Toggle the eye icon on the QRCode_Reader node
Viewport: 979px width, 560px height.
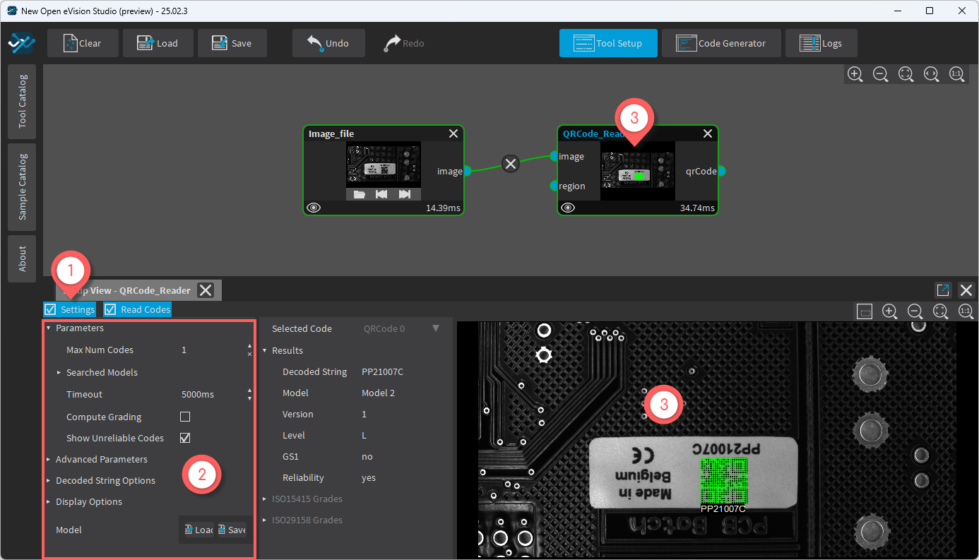coord(569,208)
